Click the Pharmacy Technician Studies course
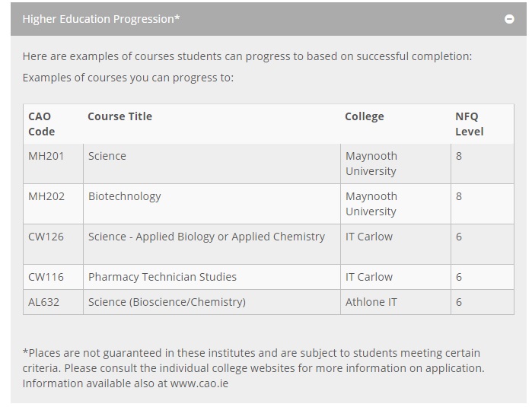Screen dimensions: 532x407 coord(162,277)
